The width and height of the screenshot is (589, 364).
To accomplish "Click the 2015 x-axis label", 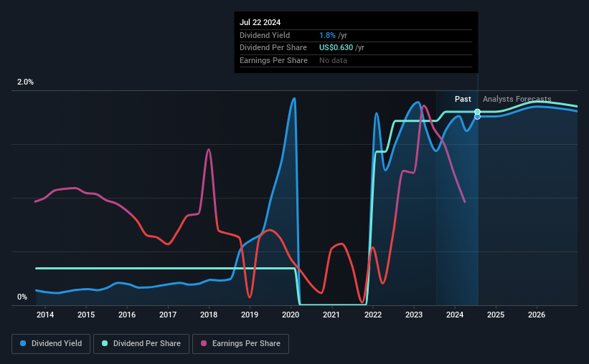I will (x=86, y=315).
